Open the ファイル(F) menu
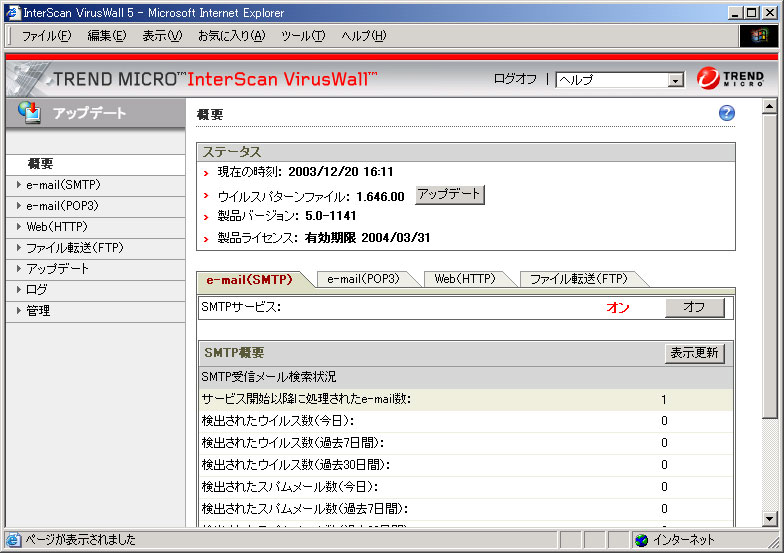Viewport: 784px width, 553px height. click(x=46, y=36)
